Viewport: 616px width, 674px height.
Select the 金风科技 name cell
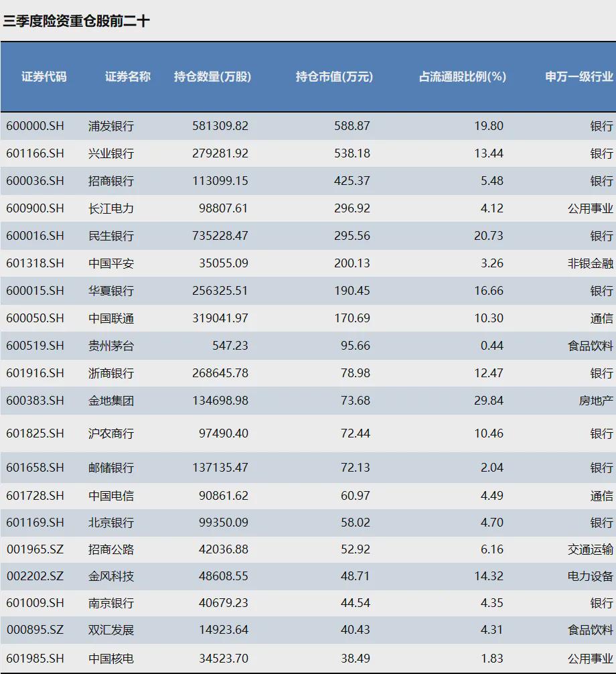[111, 576]
